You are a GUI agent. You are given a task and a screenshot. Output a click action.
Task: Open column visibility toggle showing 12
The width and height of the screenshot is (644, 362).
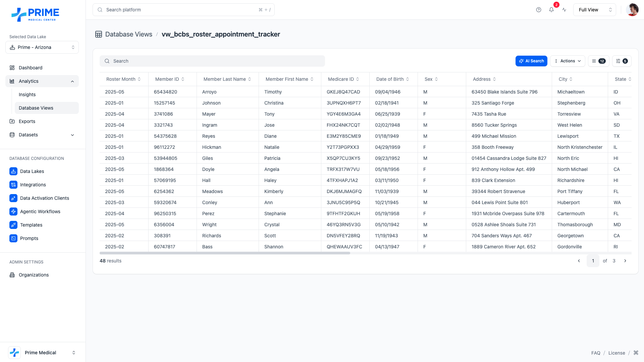598,61
